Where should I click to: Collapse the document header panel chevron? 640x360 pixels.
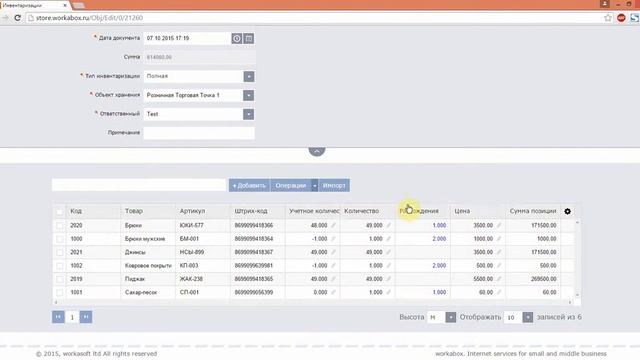[x=317, y=151]
